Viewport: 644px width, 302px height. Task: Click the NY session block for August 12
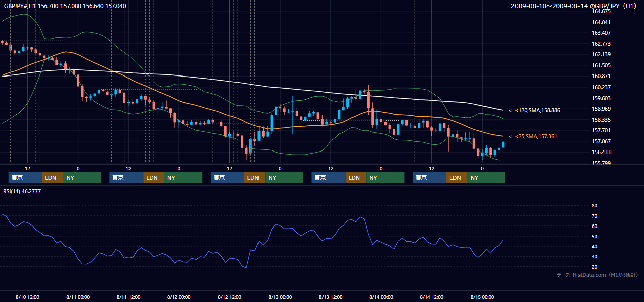[x=284, y=178]
